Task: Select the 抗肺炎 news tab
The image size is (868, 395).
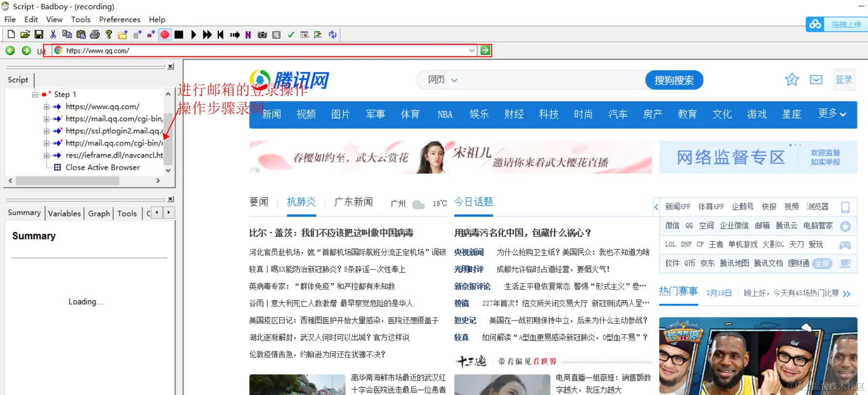Action: click(x=301, y=202)
